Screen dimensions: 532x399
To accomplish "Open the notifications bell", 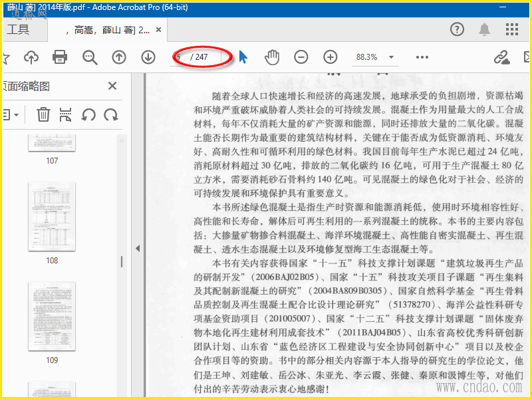I will pos(484,29).
